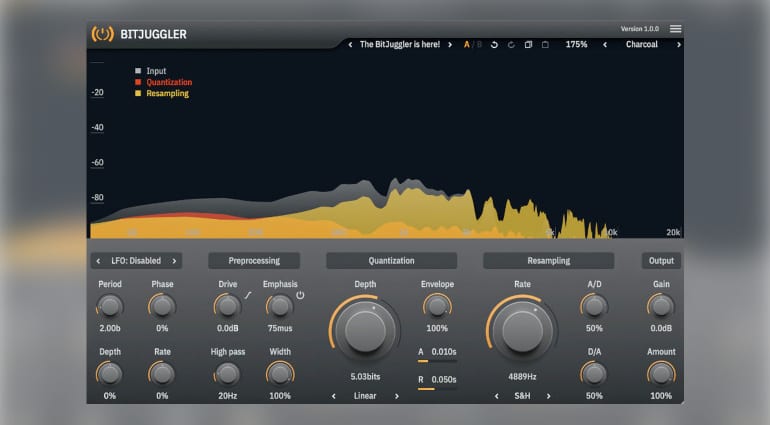The width and height of the screenshot is (770, 425).
Task: Click the left arrow beside S&H
Action: click(x=496, y=396)
